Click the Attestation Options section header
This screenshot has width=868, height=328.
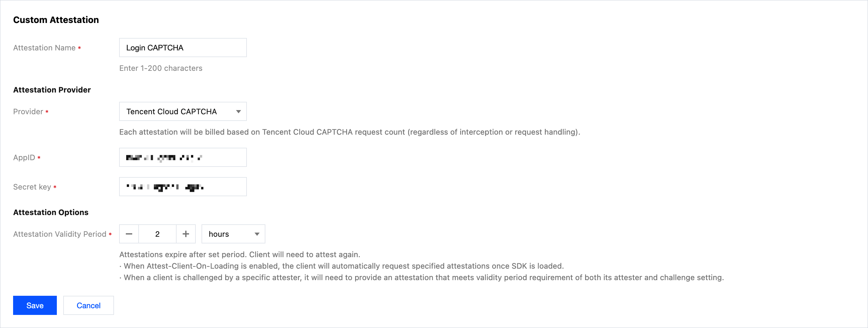click(x=50, y=212)
